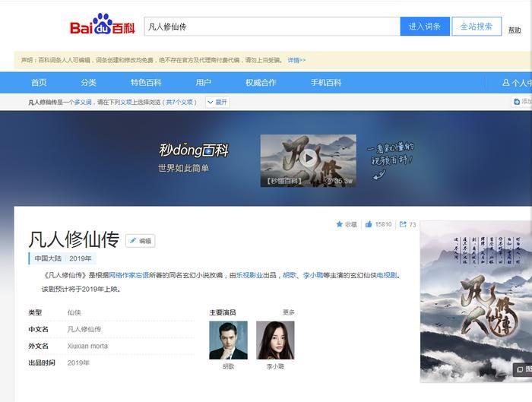Click the thumbs-up like icon (15810)
This screenshot has width=532, height=402.
(x=369, y=224)
